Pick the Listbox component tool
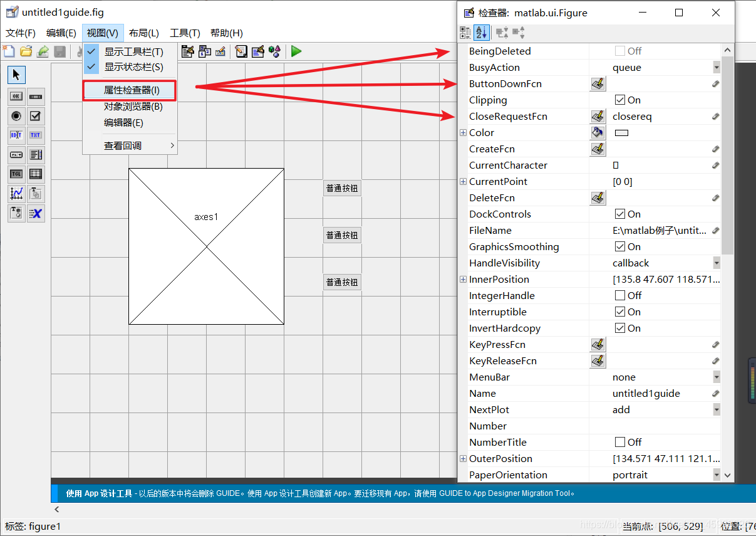The image size is (756, 536). [x=36, y=155]
